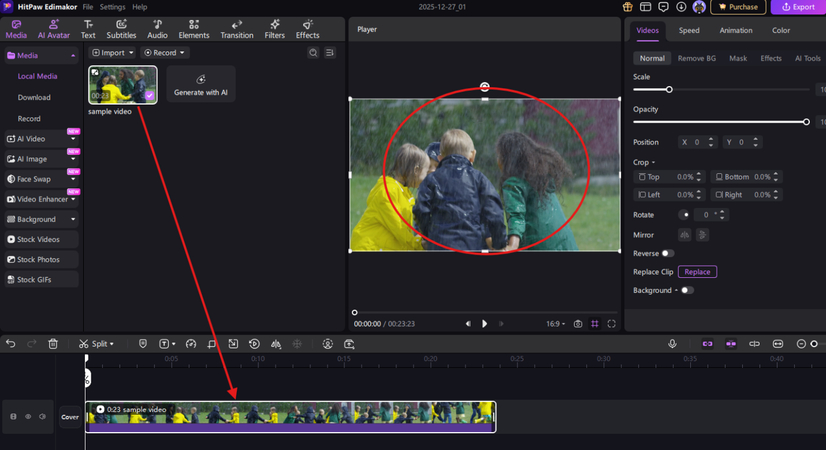Click the Purchase button
Image resolution: width=826 pixels, height=450 pixels.
[x=738, y=7]
